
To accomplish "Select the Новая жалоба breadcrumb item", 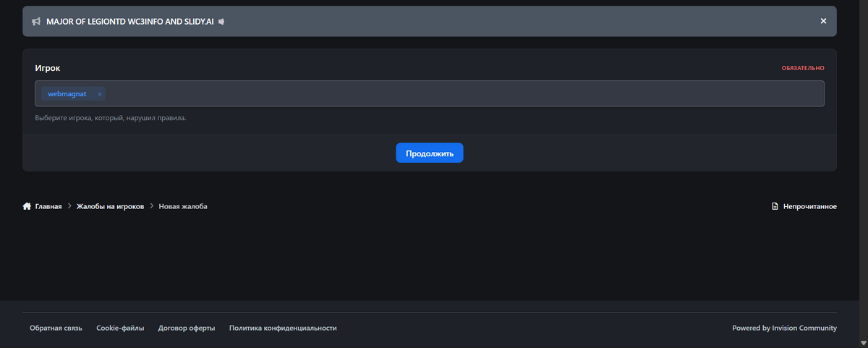I will tap(183, 206).
